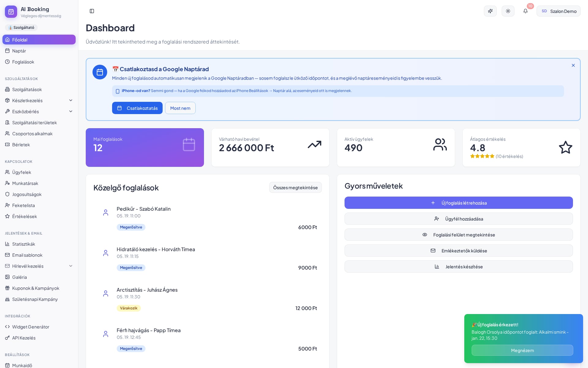This screenshot has height=368, width=588.
Task: Open the Arctisztítás - Juhász Ágnes booking
Action: pyautogui.click(x=208, y=299)
